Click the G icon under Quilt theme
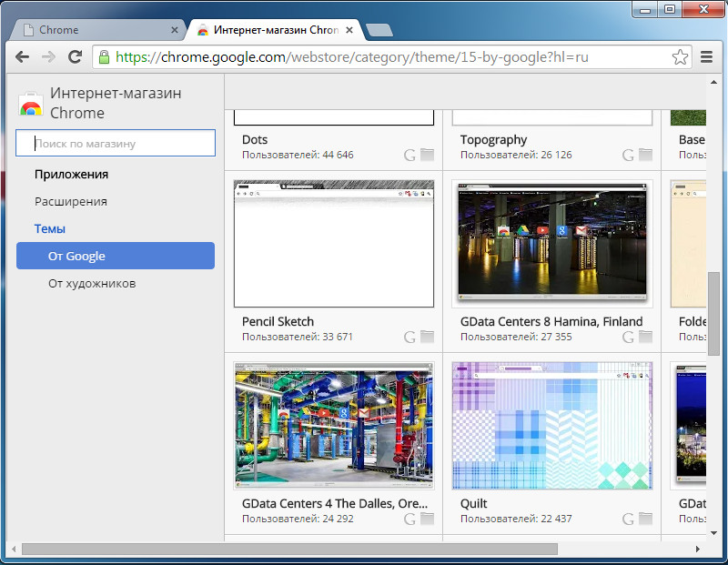Viewport: 728px width, 565px height. coord(628,519)
